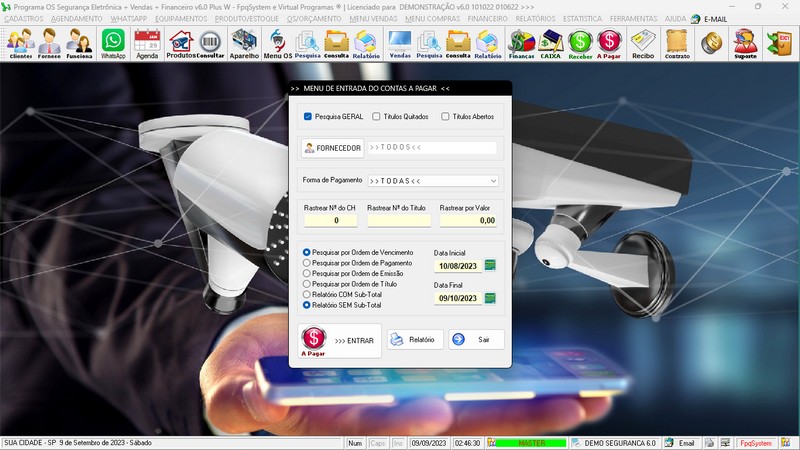The height and width of the screenshot is (450, 800).
Task: Click the Rastrear por Valor field
Action: 468,220
